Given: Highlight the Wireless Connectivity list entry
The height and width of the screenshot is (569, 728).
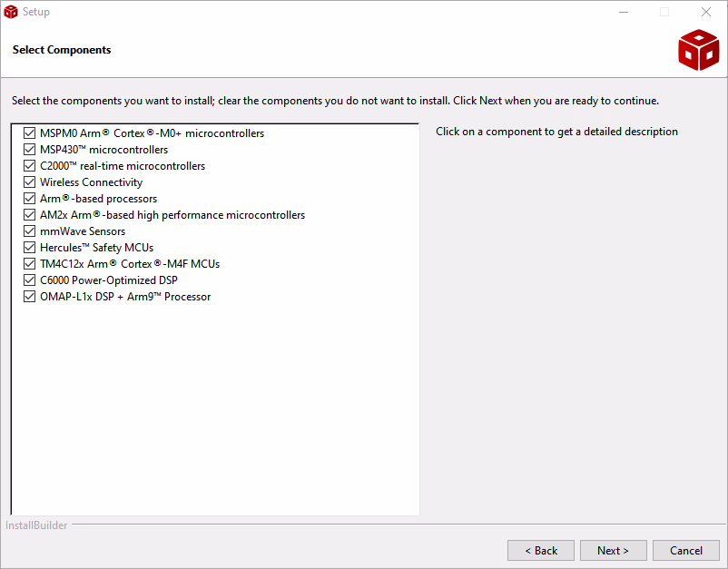Looking at the screenshot, I should tap(91, 182).
